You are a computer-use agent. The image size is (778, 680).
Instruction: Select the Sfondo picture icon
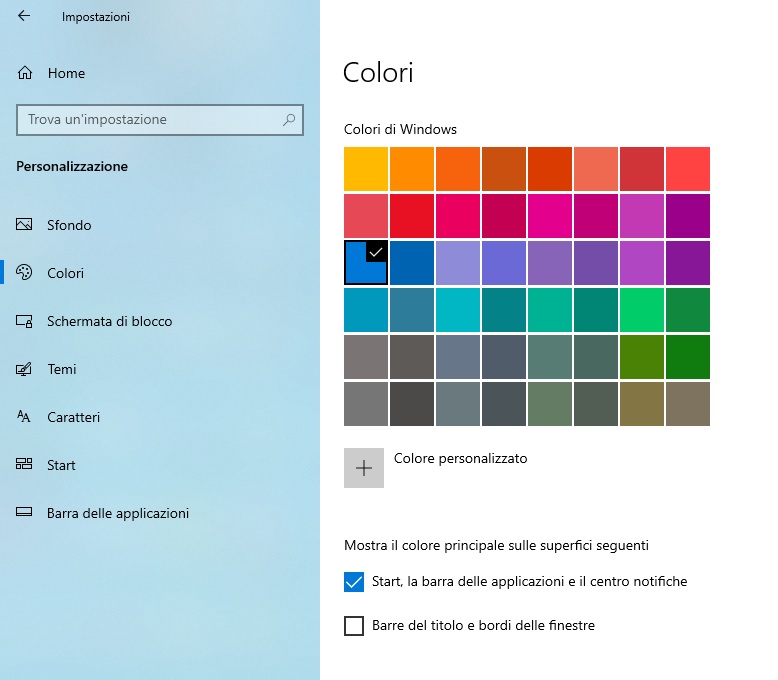tap(24, 224)
